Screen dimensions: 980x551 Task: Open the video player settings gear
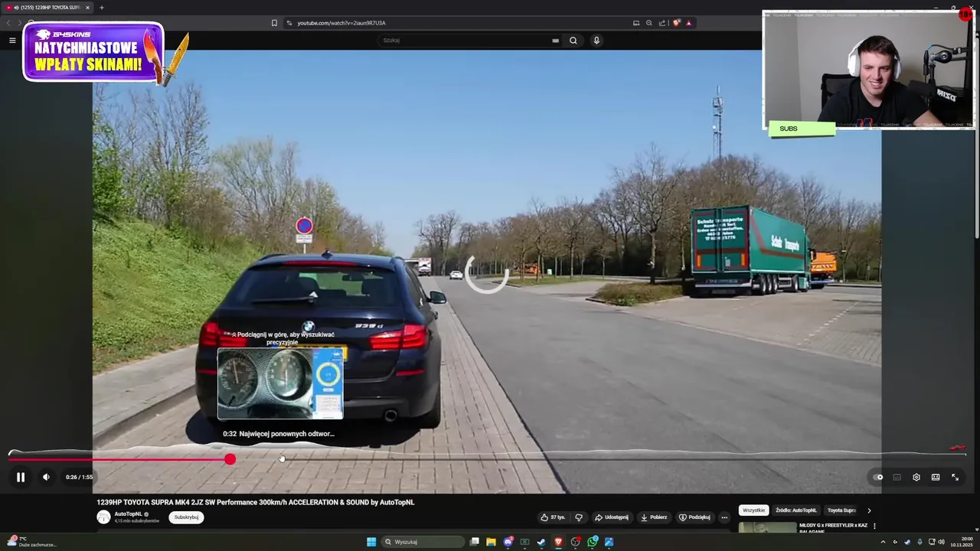click(x=916, y=477)
